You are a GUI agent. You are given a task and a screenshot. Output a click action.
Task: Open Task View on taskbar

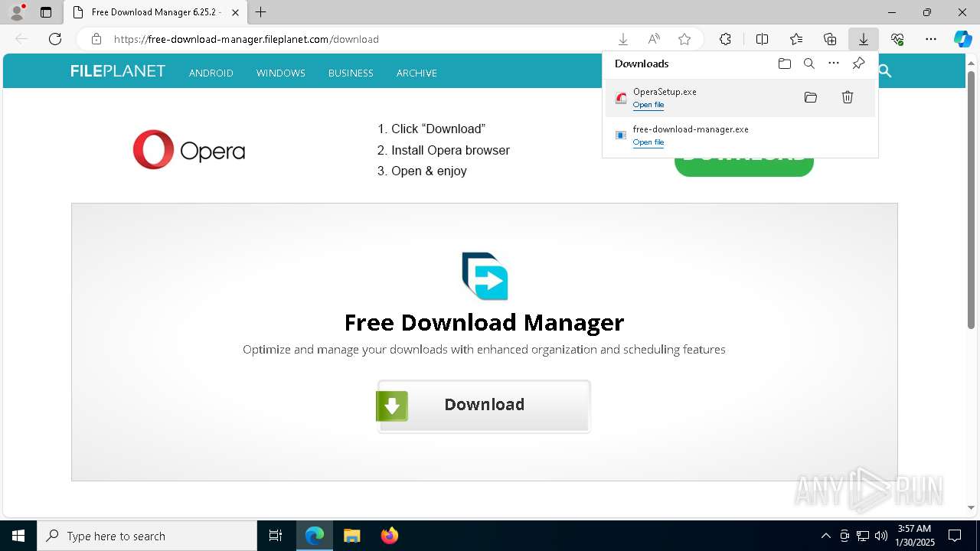tap(276, 536)
